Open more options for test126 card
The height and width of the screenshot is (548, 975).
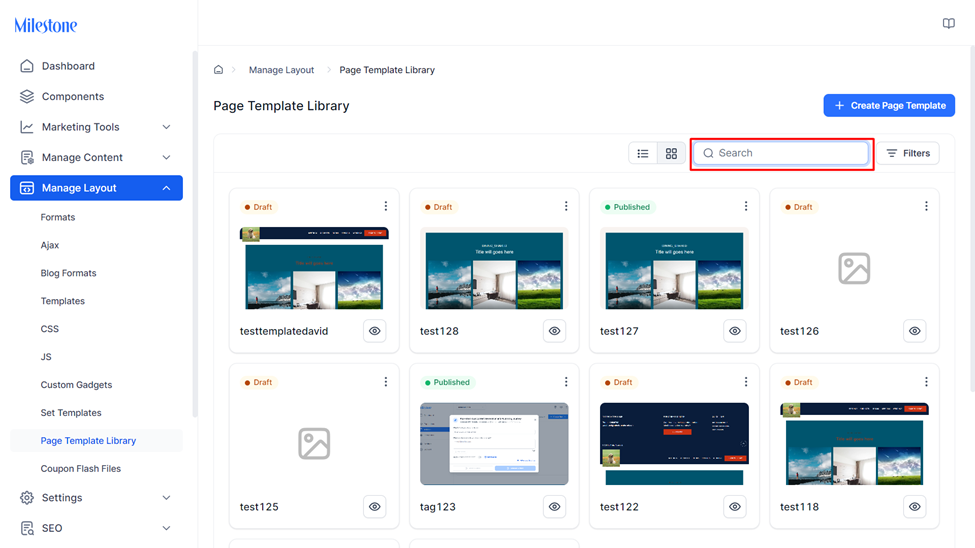coord(926,206)
